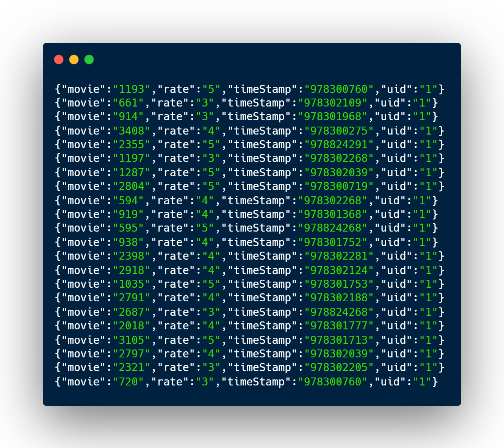Click the movie ID 595 value
The width and height of the screenshot is (504, 448).
click(128, 228)
